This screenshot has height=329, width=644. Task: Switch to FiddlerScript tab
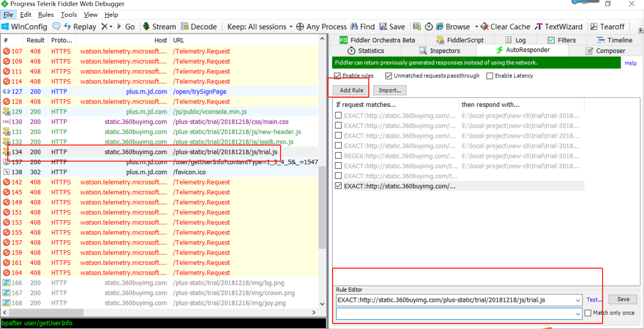(x=460, y=40)
